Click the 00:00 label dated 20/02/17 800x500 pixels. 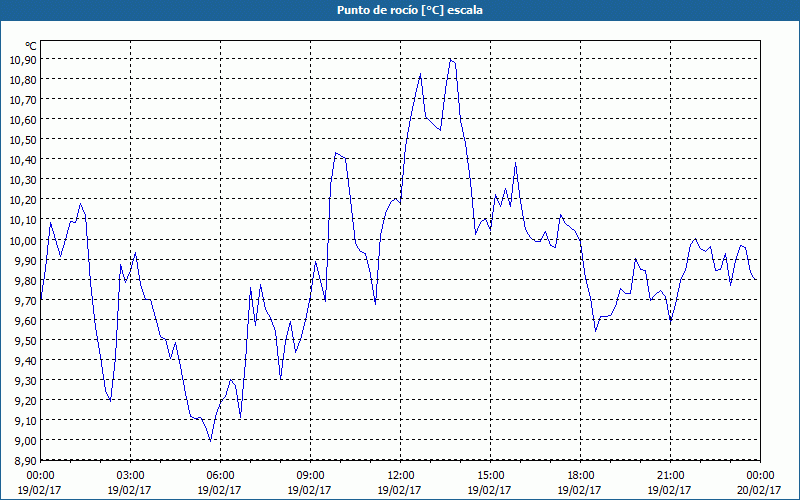pyautogui.click(x=760, y=476)
